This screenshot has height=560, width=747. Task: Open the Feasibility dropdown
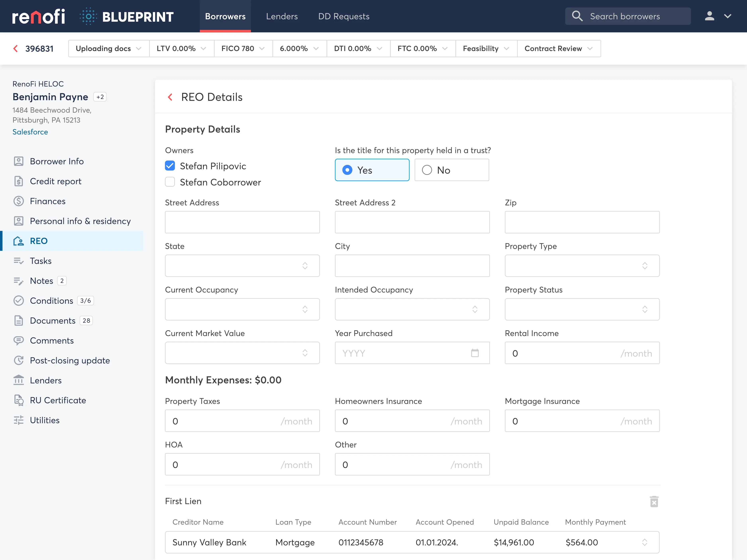[x=486, y=49]
